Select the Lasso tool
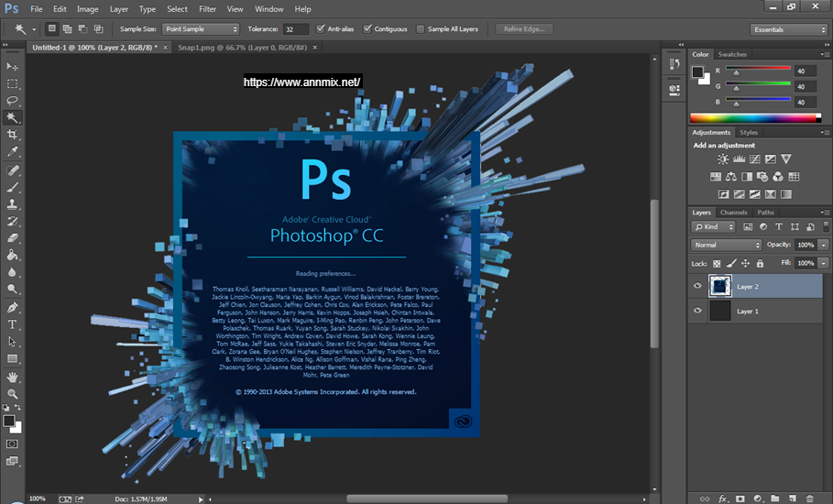 (x=12, y=101)
